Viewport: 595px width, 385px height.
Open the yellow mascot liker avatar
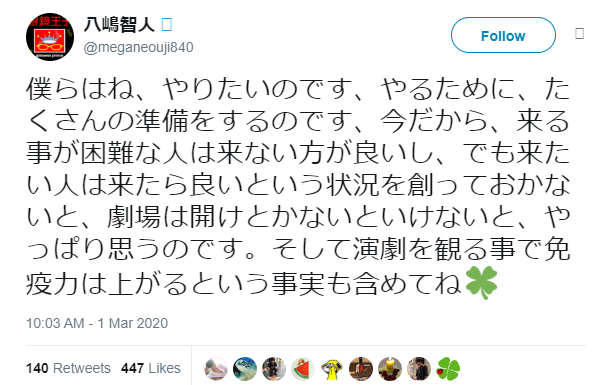click(x=390, y=368)
